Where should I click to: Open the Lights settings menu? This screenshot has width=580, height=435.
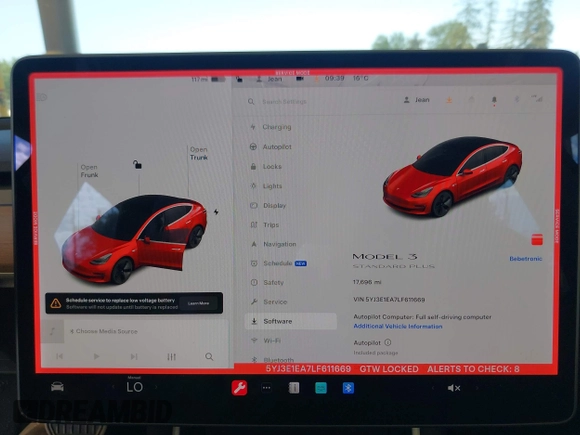tap(267, 186)
